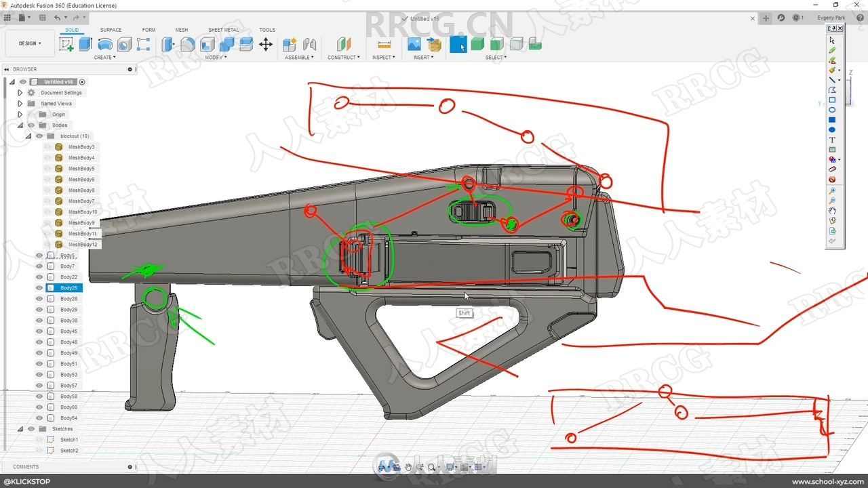The height and width of the screenshot is (488, 868).
Task: Choose the Offset Plane construct icon
Action: [344, 44]
